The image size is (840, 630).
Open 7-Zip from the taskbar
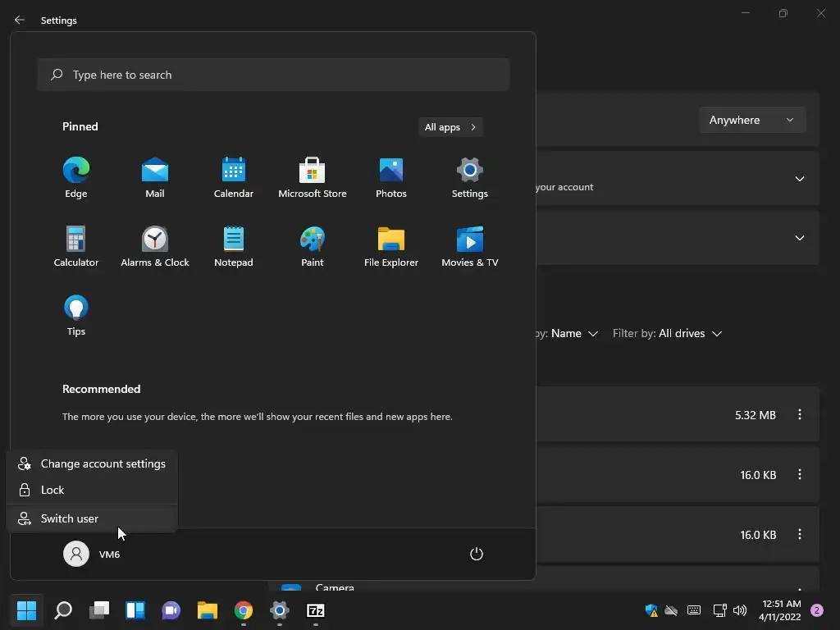(x=316, y=610)
